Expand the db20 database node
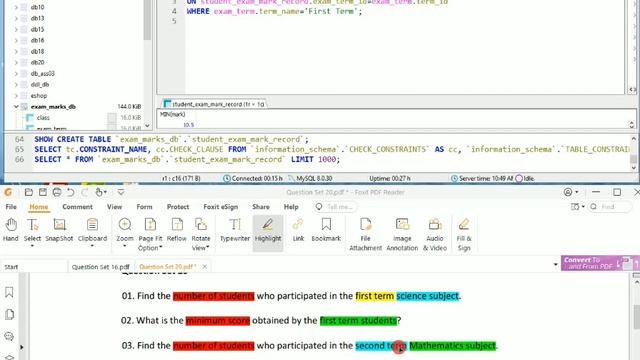640x360 pixels. click(x=16, y=62)
